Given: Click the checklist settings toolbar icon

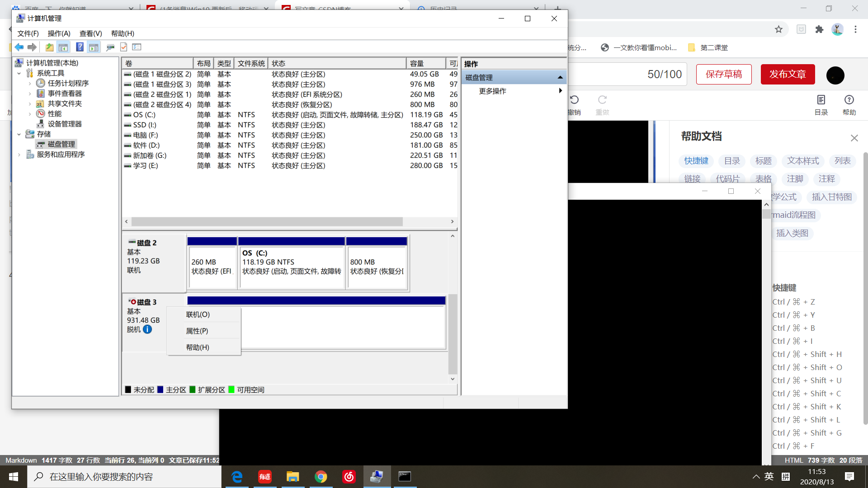Looking at the screenshot, I should click(x=137, y=47).
